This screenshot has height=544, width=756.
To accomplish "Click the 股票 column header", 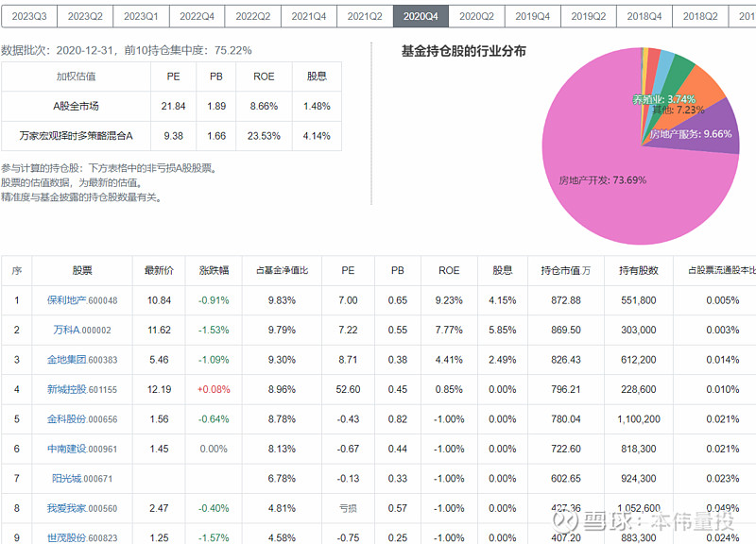I will 82,271.
